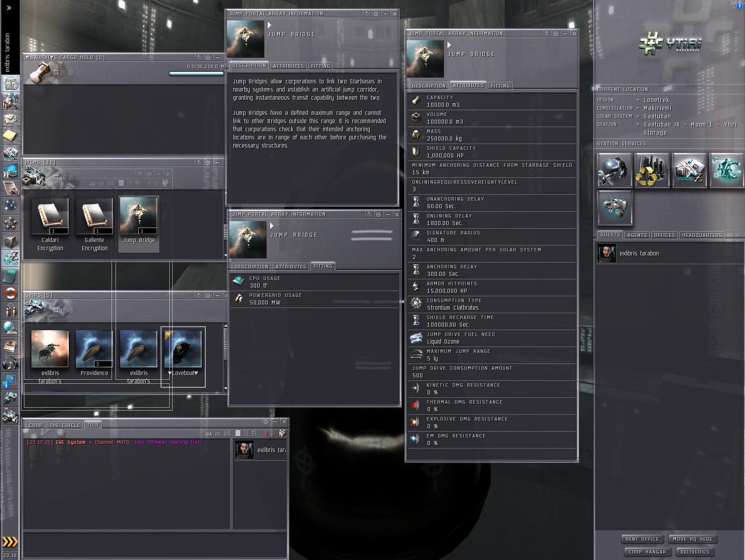Screen dimensions: 745x560
Task: Click the chat message input field
Action: coord(155,544)
